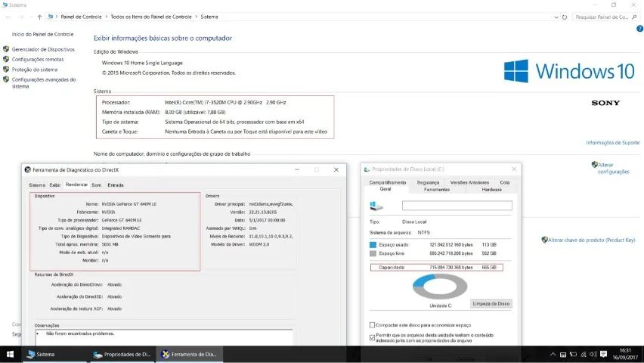The image size is (644, 363).
Task: Switch to Entrada tab in DirectX tool
Action: click(x=116, y=185)
